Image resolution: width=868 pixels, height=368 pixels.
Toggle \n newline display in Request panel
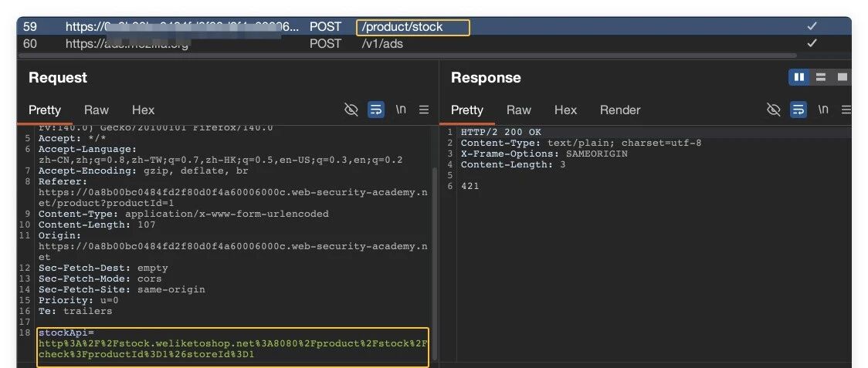(401, 110)
